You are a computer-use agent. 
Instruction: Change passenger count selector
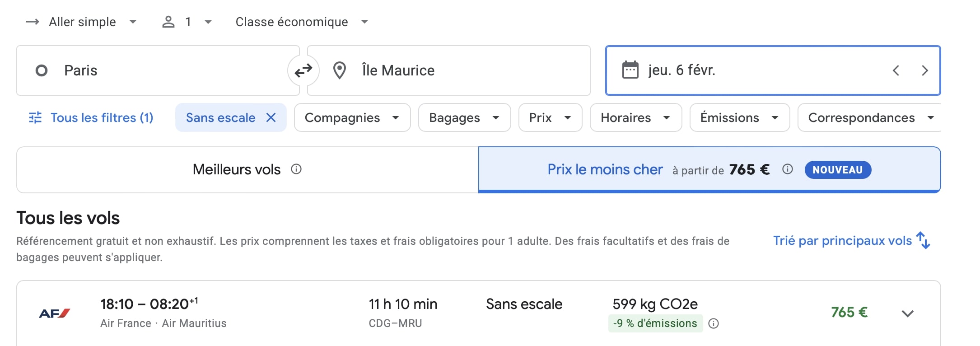click(187, 22)
